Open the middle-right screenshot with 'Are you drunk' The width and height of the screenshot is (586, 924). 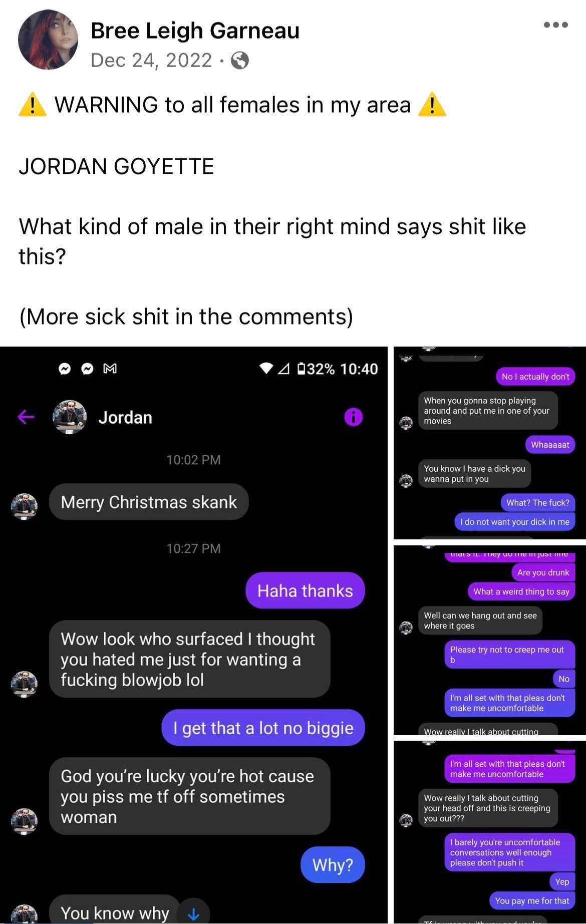pos(490,640)
